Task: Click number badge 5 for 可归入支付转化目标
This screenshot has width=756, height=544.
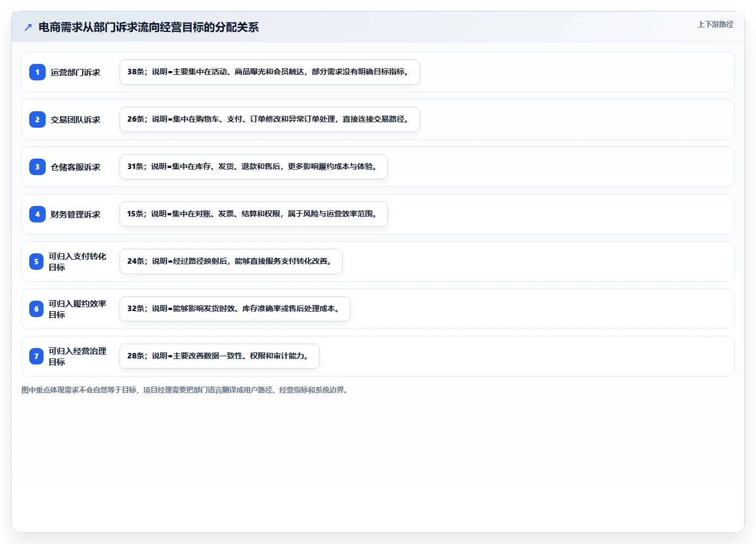Action: [36, 262]
